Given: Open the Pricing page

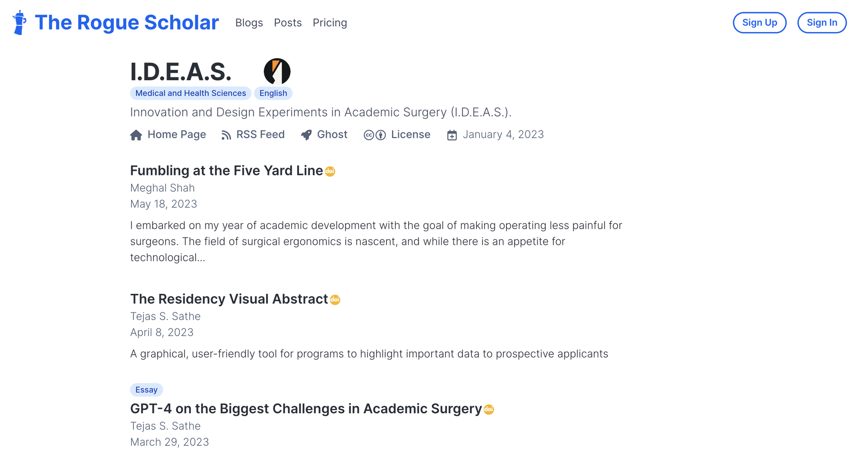Looking at the screenshot, I should [x=330, y=23].
